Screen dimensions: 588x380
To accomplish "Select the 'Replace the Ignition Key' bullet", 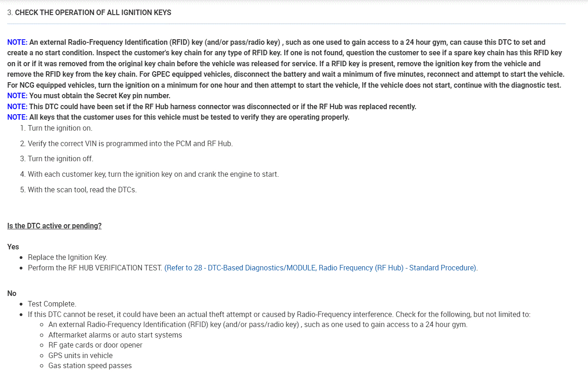I will 67,257.
